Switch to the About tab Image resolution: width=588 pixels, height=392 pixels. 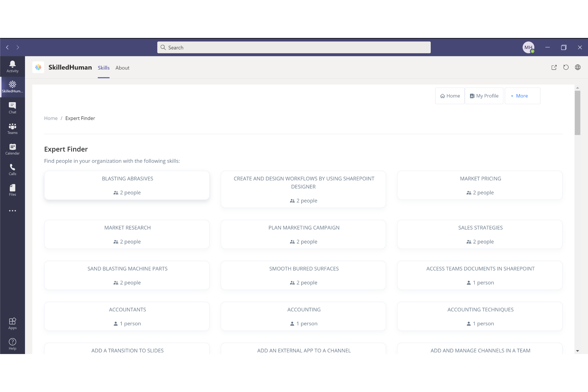coord(122,68)
